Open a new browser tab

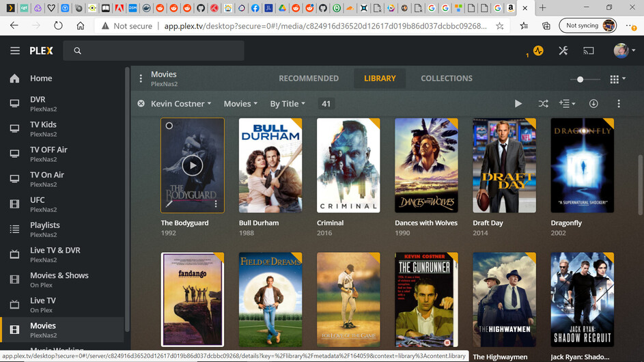542,8
